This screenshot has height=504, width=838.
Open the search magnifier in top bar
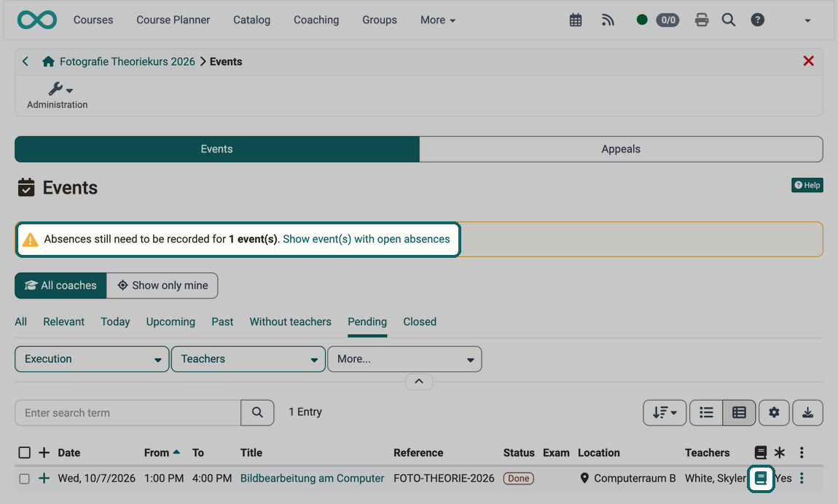click(x=729, y=20)
